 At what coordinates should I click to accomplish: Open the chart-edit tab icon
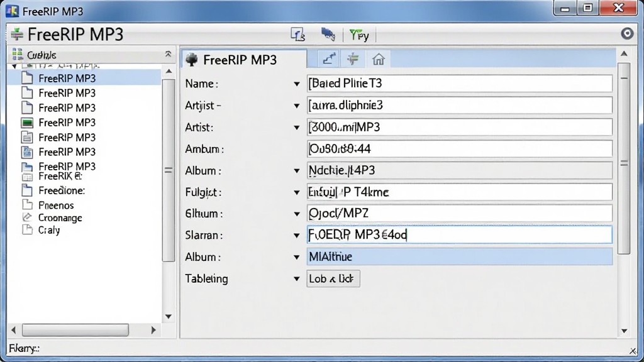tap(328, 60)
